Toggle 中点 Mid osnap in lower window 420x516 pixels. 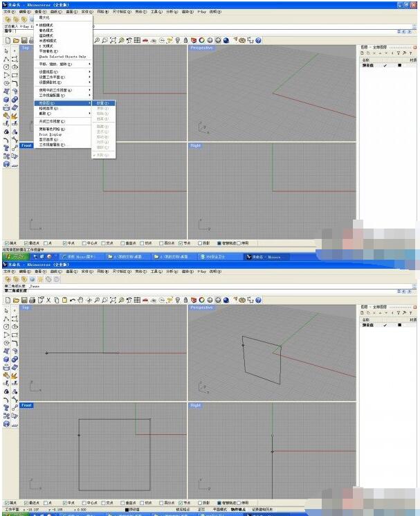point(69,503)
